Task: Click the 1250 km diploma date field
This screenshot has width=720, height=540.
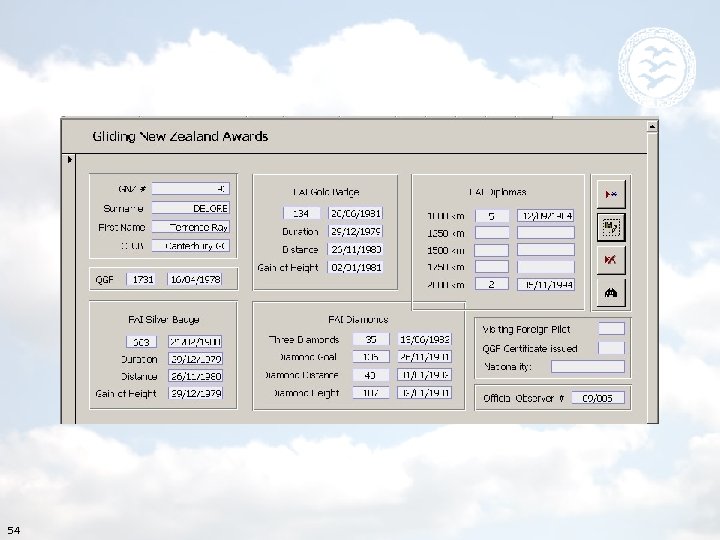Action: tap(546, 233)
